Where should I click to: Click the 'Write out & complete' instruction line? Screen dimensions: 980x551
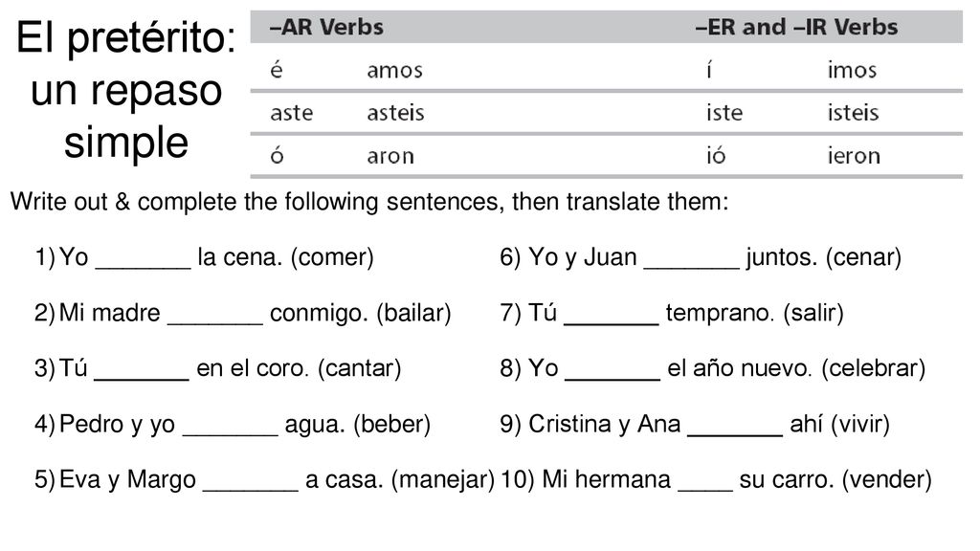pyautogui.click(x=369, y=203)
